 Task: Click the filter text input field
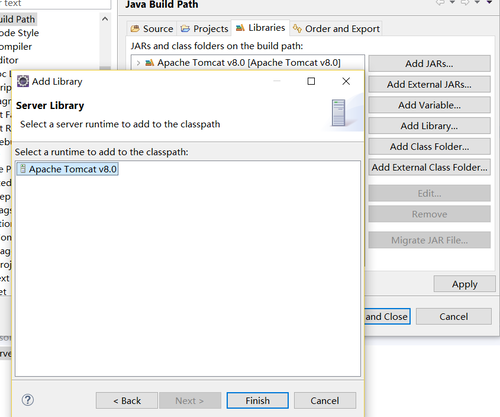click(55, 4)
